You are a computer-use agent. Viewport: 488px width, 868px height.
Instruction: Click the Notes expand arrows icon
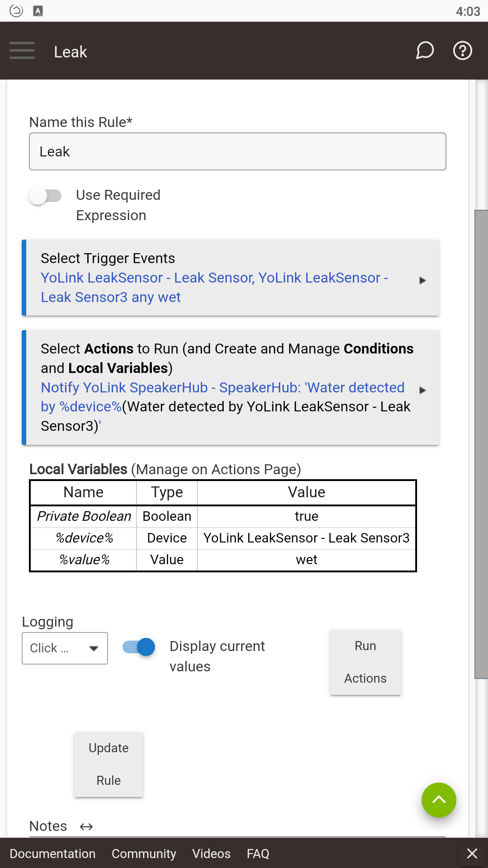tap(86, 827)
